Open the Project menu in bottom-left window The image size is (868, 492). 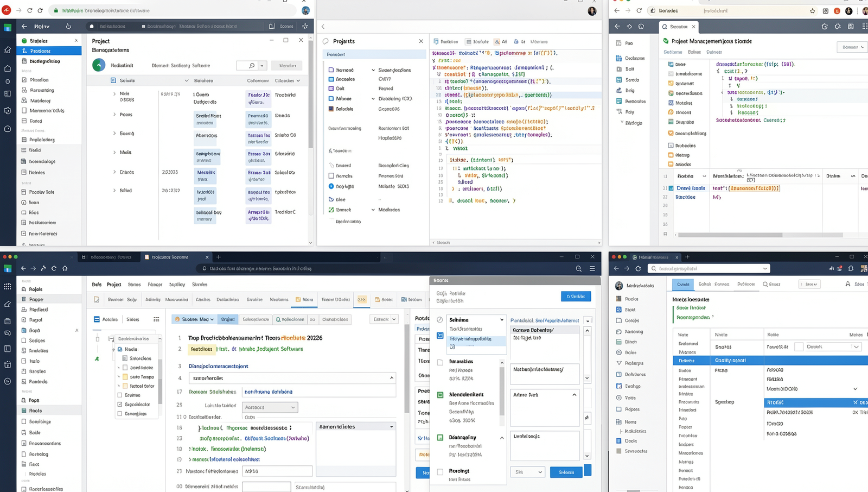click(114, 285)
